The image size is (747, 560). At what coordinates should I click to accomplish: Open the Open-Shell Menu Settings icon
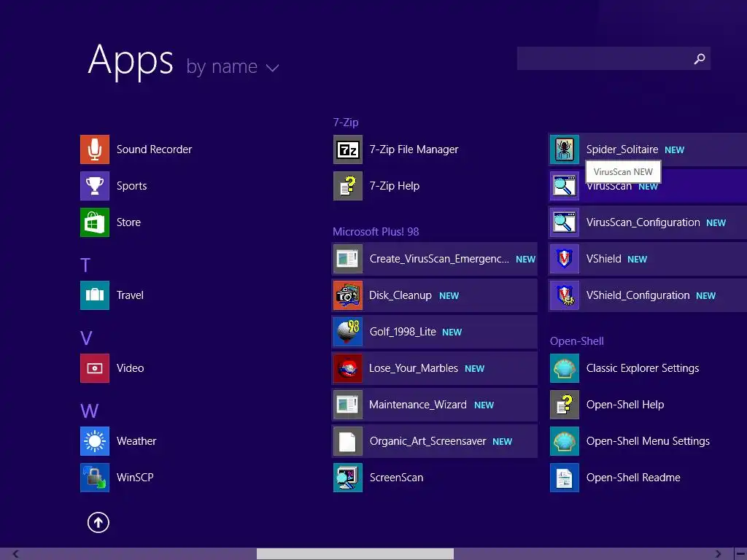click(x=565, y=441)
